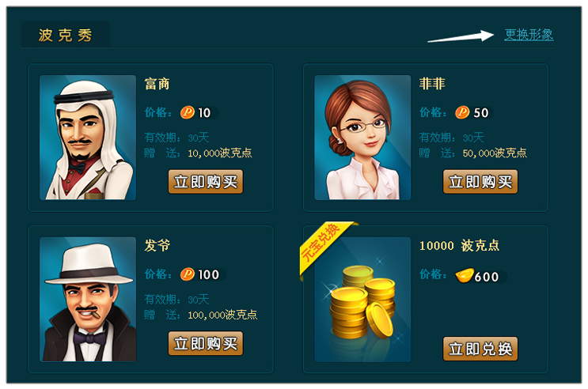Buy the 发爷 avatar with 立即购买

point(206,343)
